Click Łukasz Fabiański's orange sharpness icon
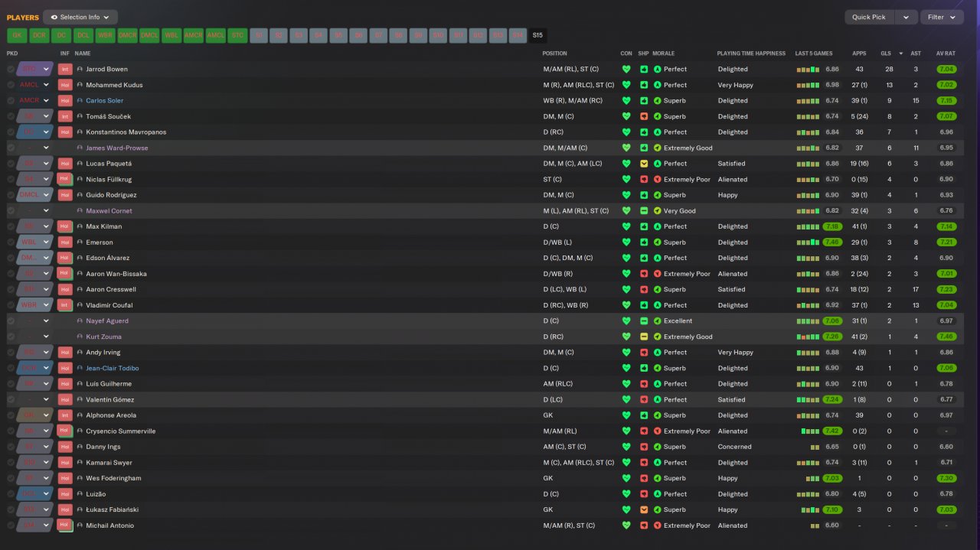This screenshot has height=550, width=980. (x=644, y=509)
